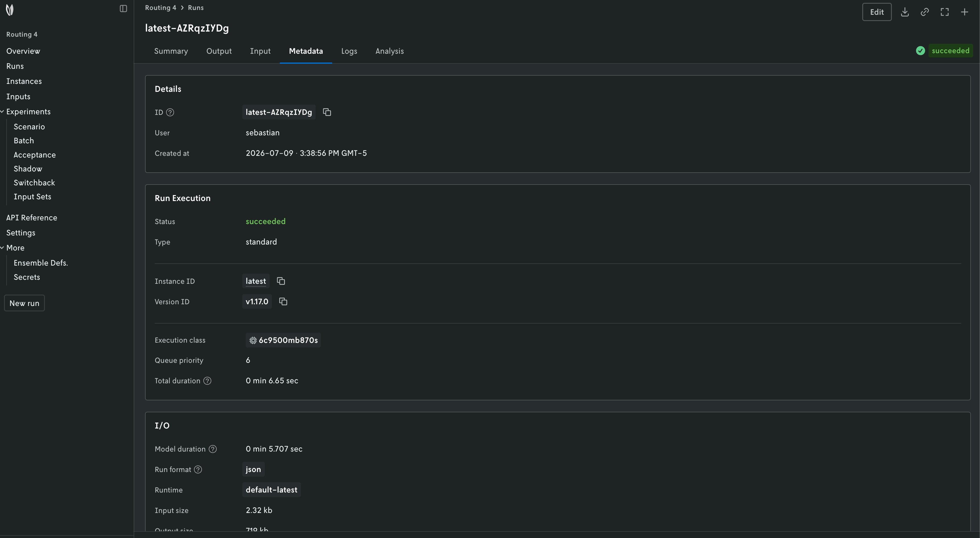Screen dimensions: 980x538
Task: Click the green succeeded Status value
Action: pos(266,222)
